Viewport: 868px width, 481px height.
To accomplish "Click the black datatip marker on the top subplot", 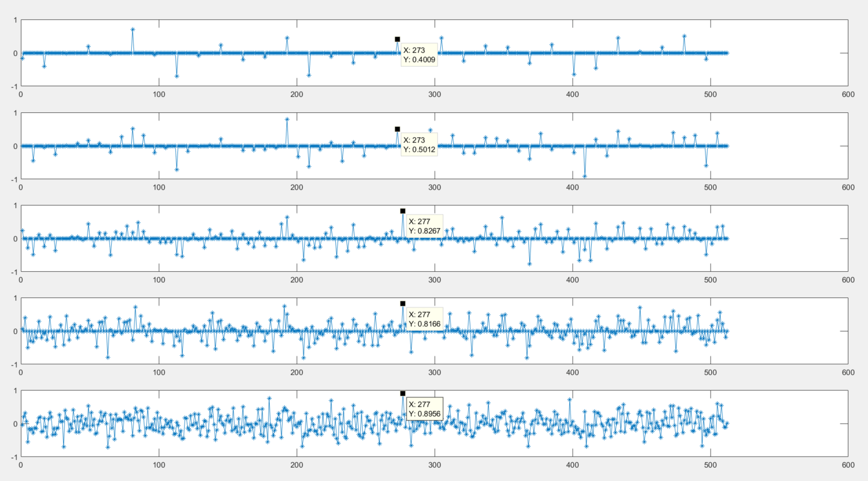I will (396, 39).
